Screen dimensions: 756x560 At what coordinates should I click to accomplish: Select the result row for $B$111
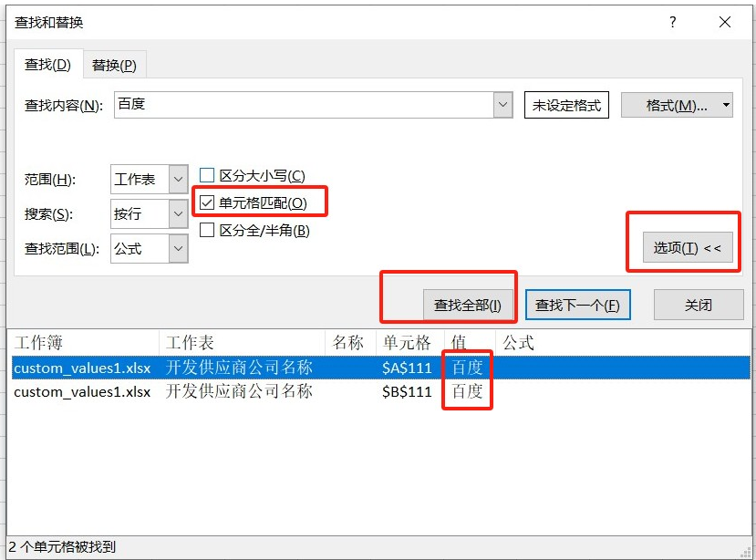tap(381, 391)
